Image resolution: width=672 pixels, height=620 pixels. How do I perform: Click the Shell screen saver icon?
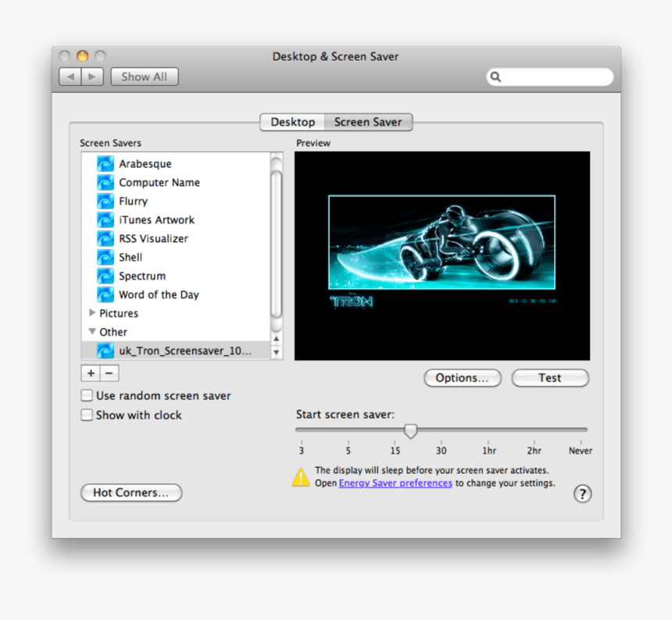tap(105, 258)
